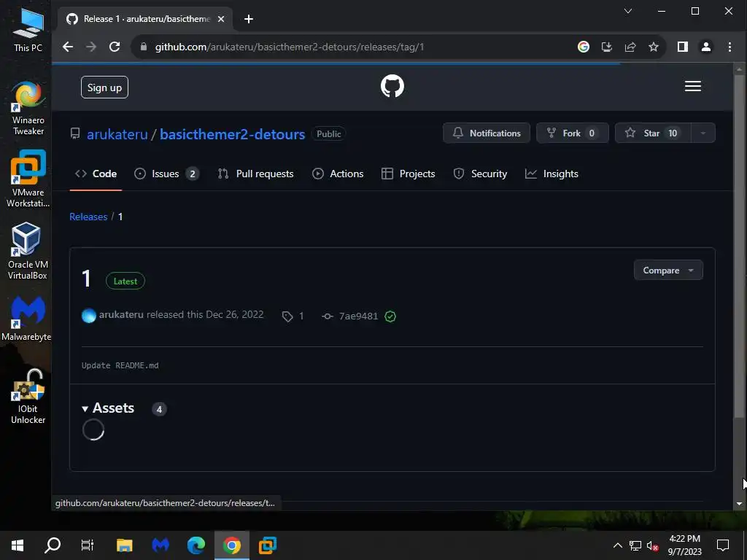Click the site padlock icon

144,47
